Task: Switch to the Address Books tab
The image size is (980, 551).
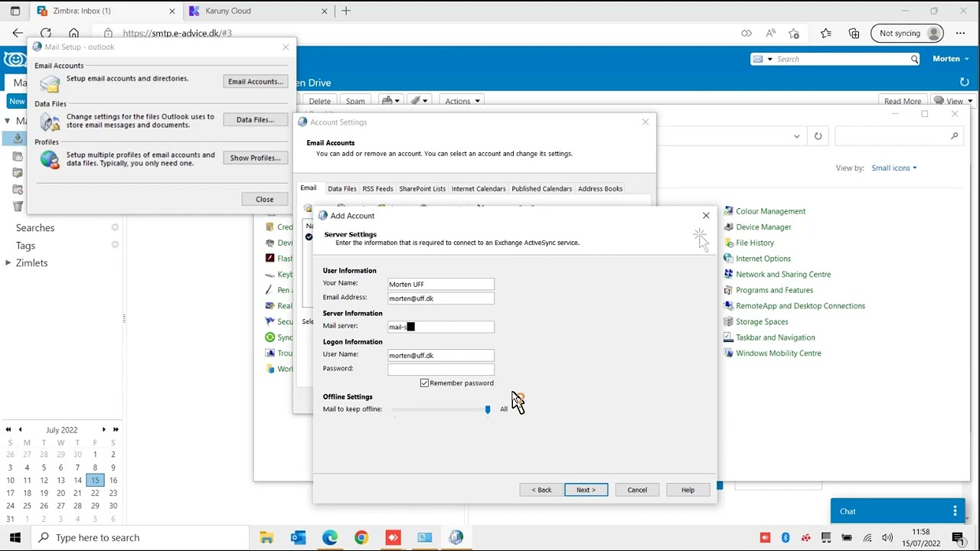Action: (x=600, y=189)
